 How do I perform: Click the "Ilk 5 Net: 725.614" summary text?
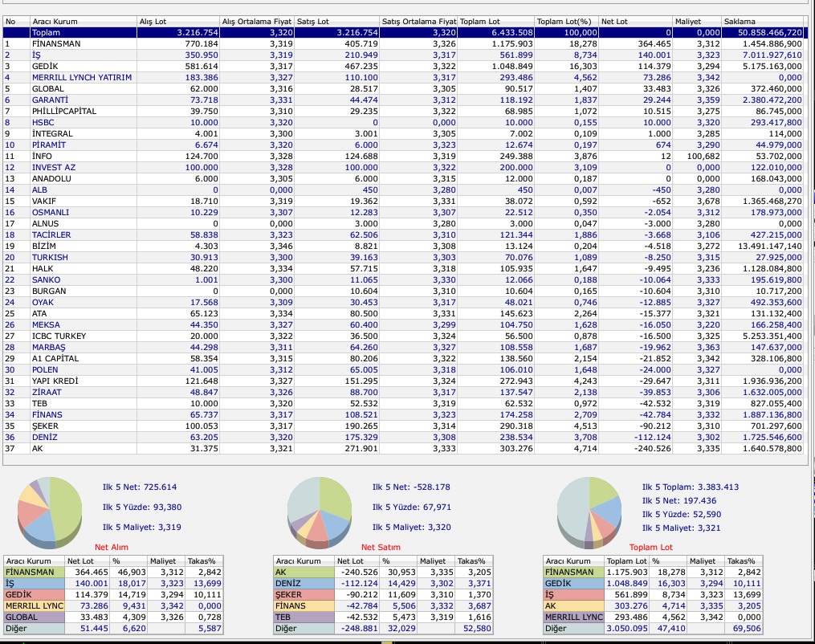pyautogui.click(x=140, y=487)
